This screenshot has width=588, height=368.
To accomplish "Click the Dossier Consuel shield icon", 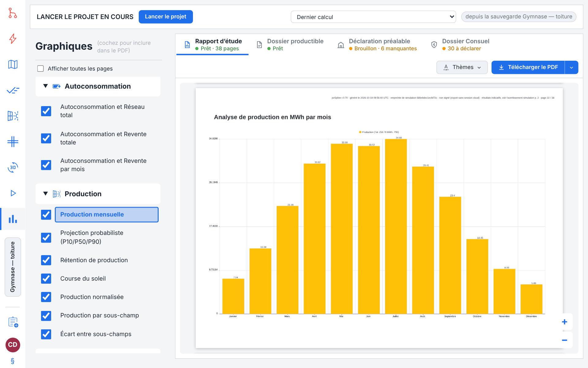I will pyautogui.click(x=434, y=45).
